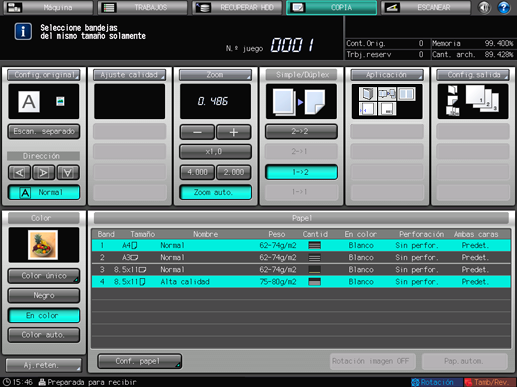Select tray 1 A4 Normal row
The height and width of the screenshot is (387, 517).
[301, 245]
